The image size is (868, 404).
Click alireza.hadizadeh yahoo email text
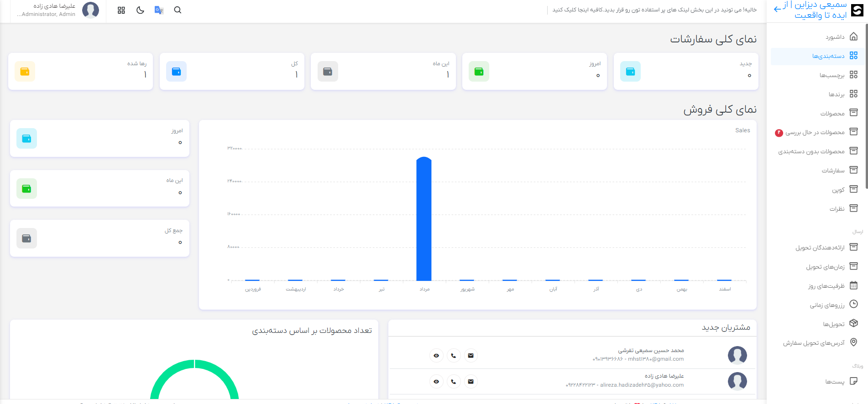(x=642, y=385)
